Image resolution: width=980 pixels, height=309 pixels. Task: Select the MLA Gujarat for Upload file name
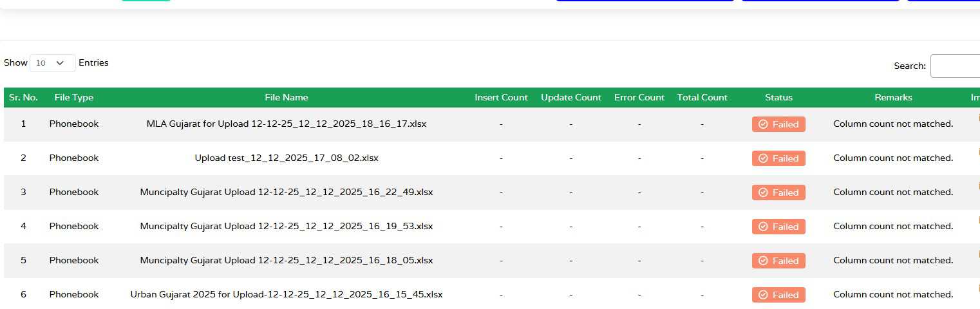287,124
